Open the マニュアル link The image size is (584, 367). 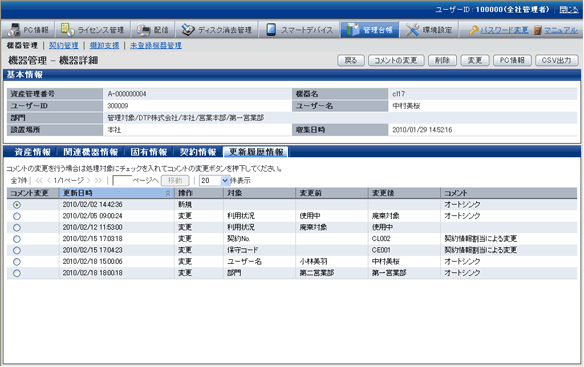pos(561,30)
